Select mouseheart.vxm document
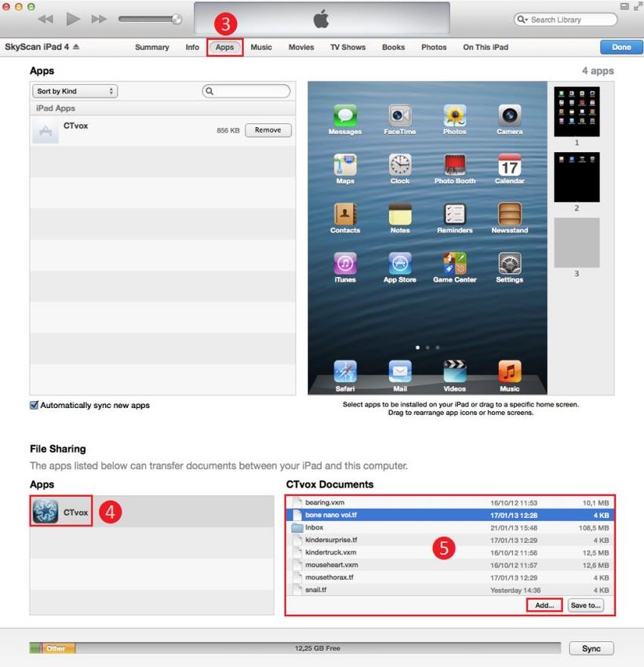 [450, 565]
